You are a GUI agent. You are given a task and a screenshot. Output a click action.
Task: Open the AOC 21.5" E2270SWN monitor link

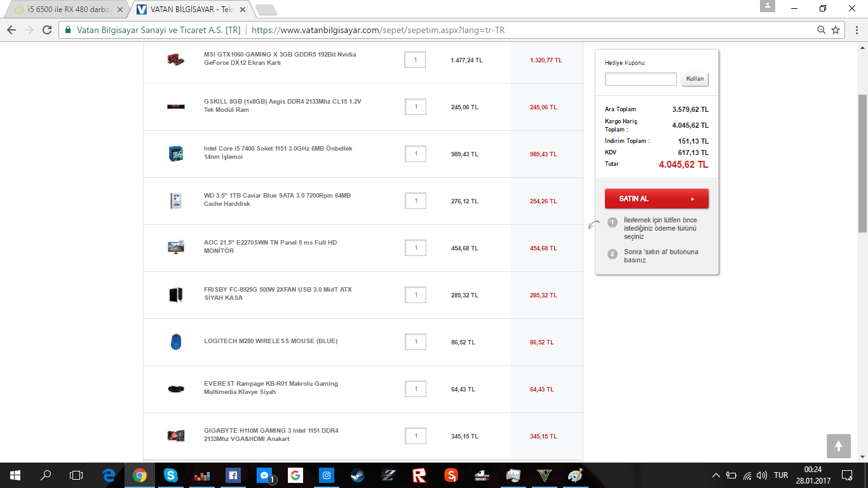coord(270,247)
